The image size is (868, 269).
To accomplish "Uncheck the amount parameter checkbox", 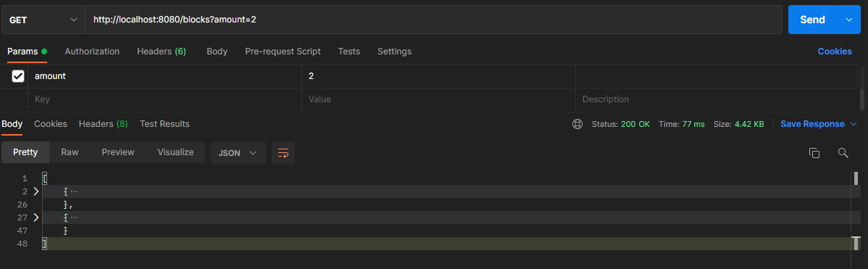I will point(18,76).
